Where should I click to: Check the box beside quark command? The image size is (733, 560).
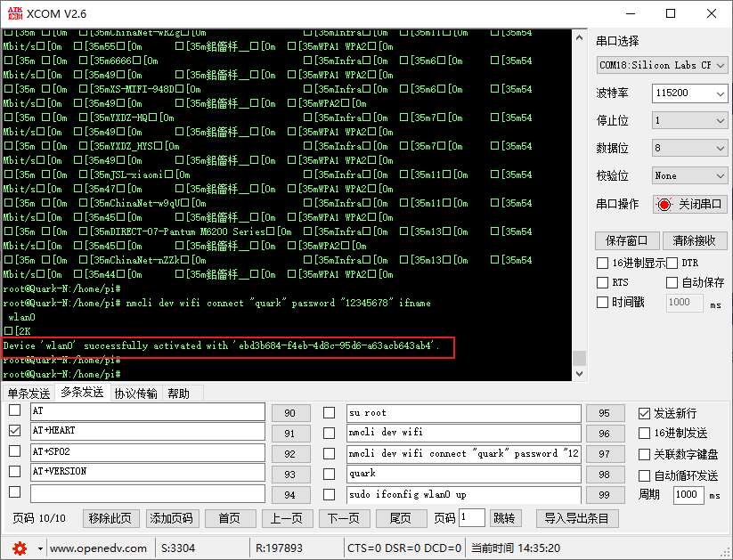(x=330, y=474)
